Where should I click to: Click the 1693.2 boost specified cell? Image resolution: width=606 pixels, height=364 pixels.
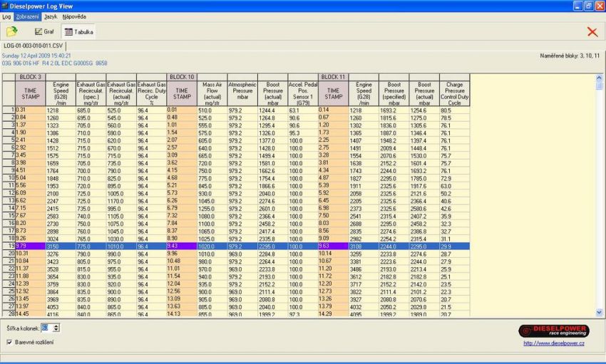pos(394,110)
